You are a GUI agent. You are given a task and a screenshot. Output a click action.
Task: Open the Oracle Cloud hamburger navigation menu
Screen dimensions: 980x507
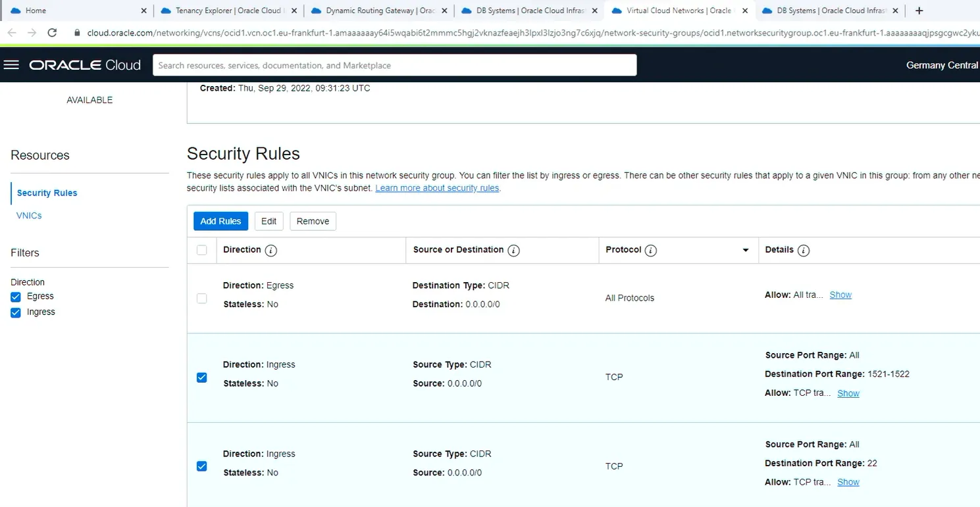(x=12, y=65)
